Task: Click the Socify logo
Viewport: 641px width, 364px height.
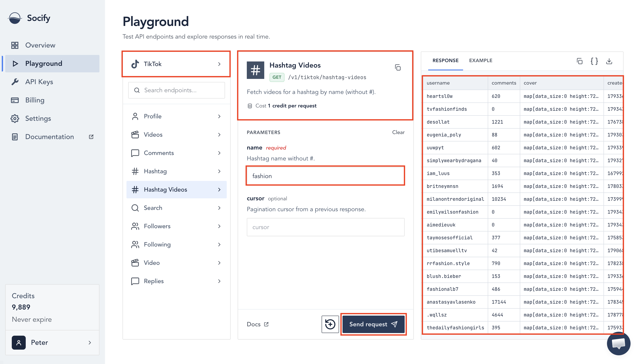Action: pyautogui.click(x=29, y=18)
